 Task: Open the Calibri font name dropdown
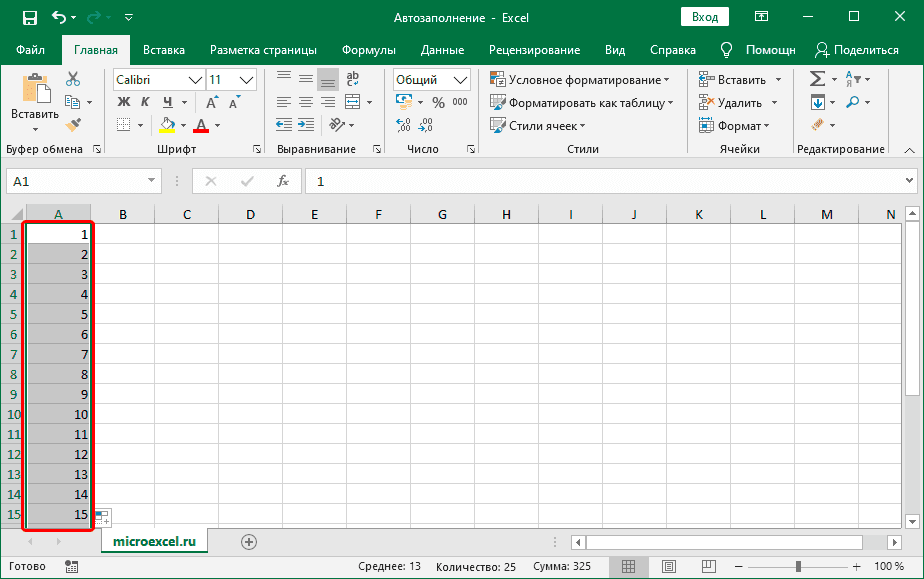(x=195, y=80)
